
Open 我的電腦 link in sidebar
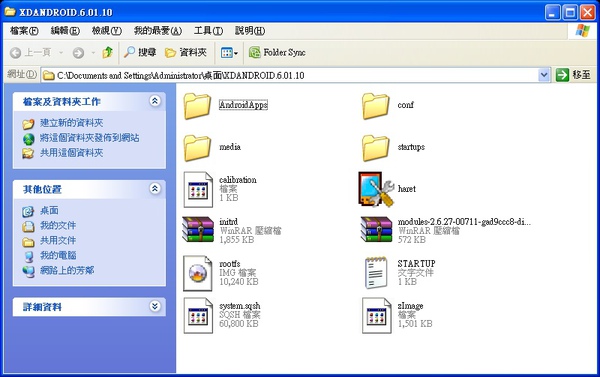coord(58,255)
